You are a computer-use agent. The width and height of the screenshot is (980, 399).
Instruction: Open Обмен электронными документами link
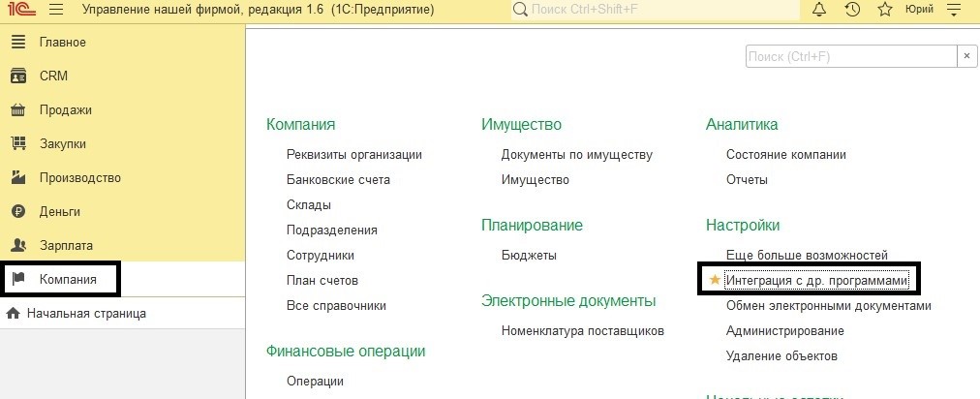click(828, 305)
